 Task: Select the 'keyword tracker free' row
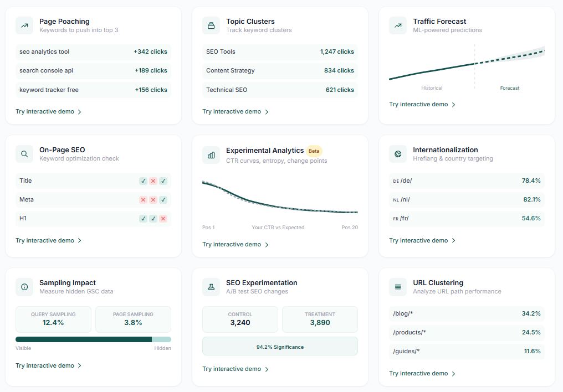93,90
